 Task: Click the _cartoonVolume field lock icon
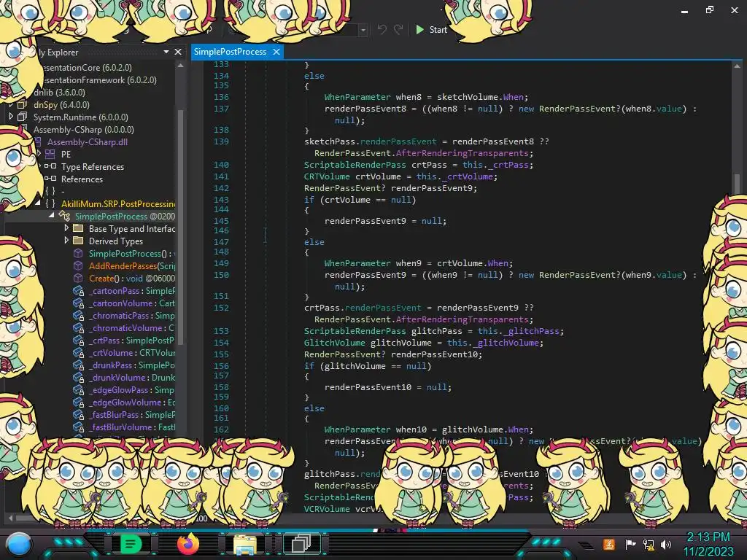pos(78,303)
